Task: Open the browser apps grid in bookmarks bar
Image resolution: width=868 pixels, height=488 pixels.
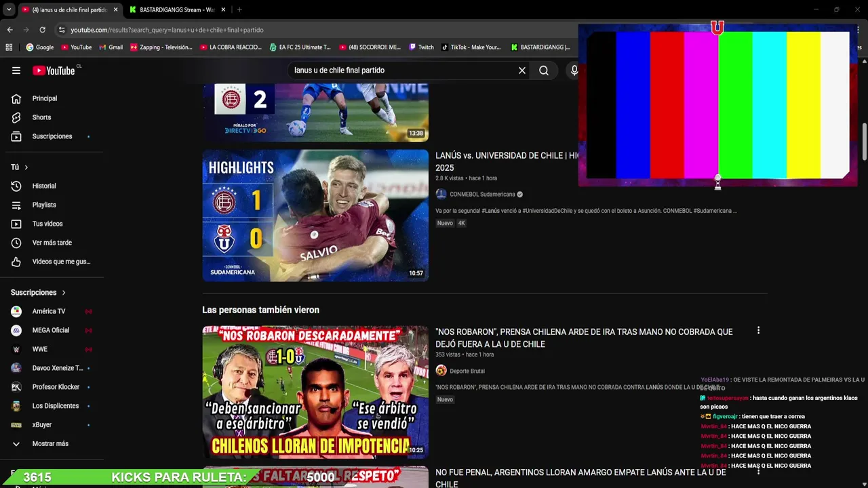Action: pos(9,47)
